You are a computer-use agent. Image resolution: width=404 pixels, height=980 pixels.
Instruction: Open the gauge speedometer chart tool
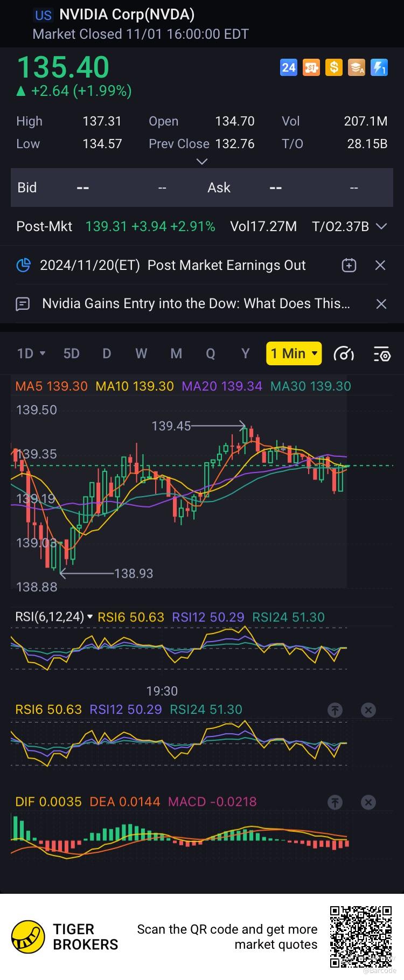344,353
